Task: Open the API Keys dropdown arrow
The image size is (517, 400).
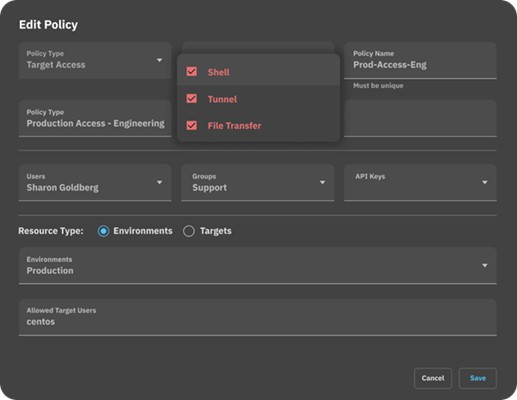Action: tap(485, 182)
